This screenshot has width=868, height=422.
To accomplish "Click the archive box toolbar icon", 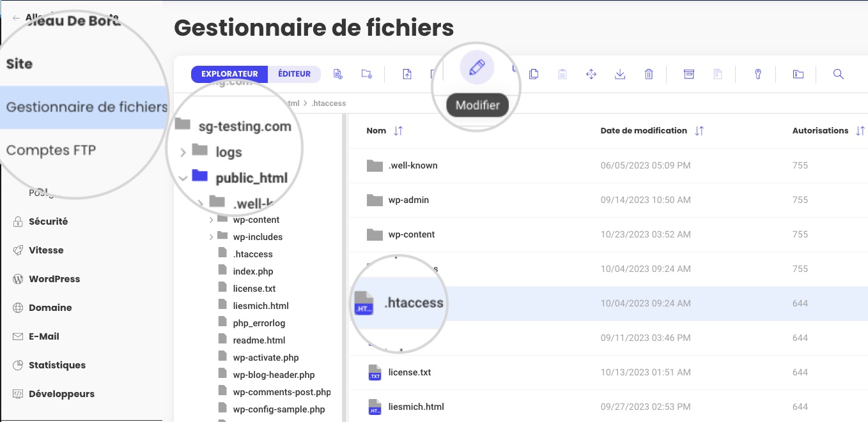I will click(689, 74).
